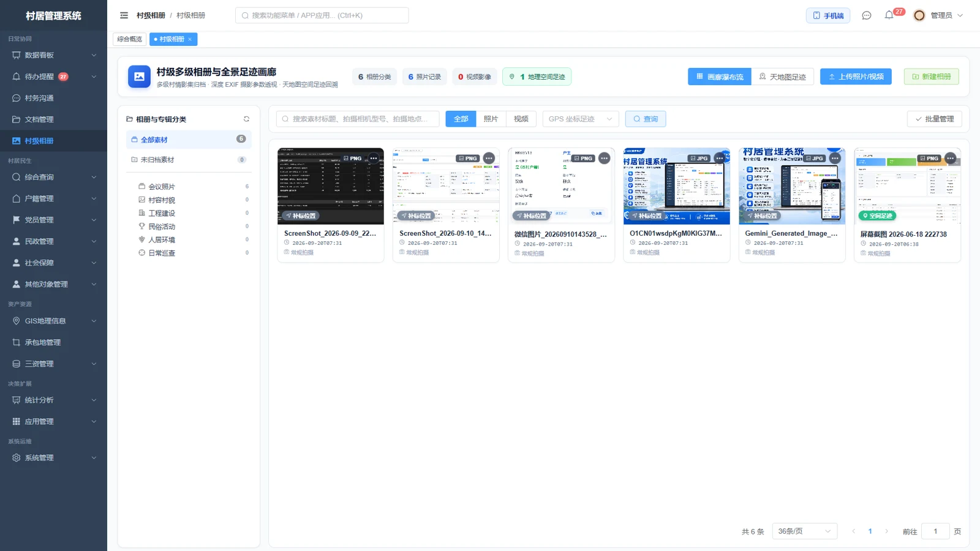Open the notification bell with 27 badge
This screenshot has height=551, width=980.
[x=889, y=15]
